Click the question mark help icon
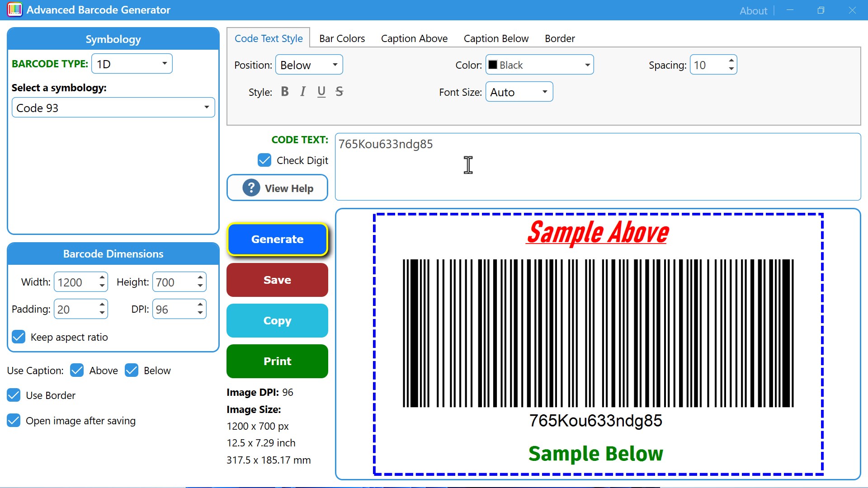The height and width of the screenshot is (488, 868). pyautogui.click(x=251, y=188)
